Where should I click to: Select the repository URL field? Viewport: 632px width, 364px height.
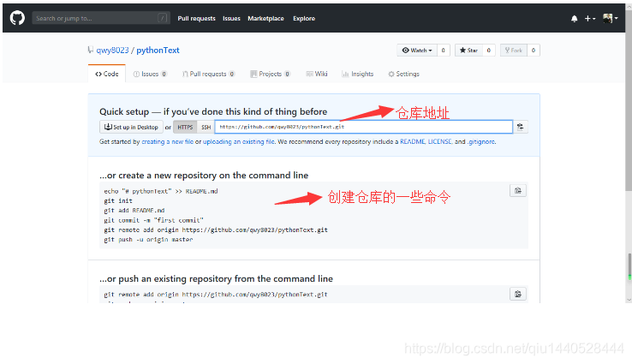[x=364, y=127]
